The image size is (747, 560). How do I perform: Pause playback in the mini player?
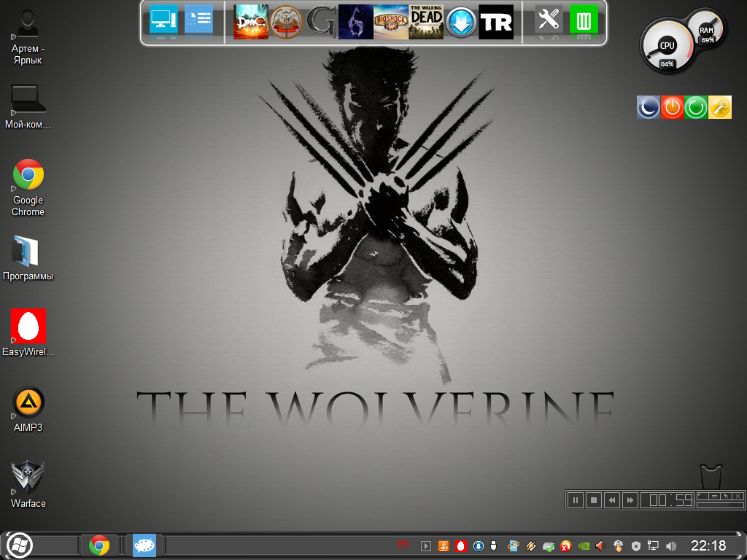click(576, 500)
